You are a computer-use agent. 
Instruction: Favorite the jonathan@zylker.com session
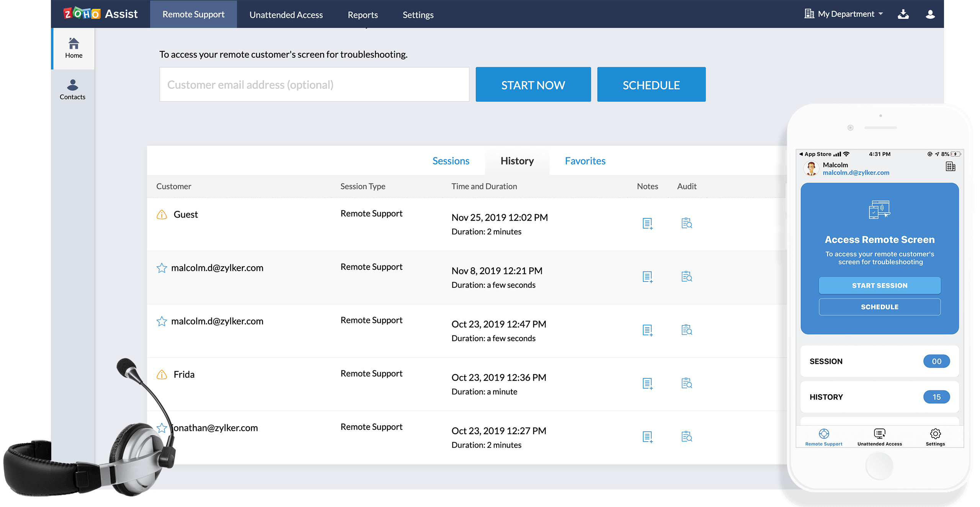pos(162,428)
